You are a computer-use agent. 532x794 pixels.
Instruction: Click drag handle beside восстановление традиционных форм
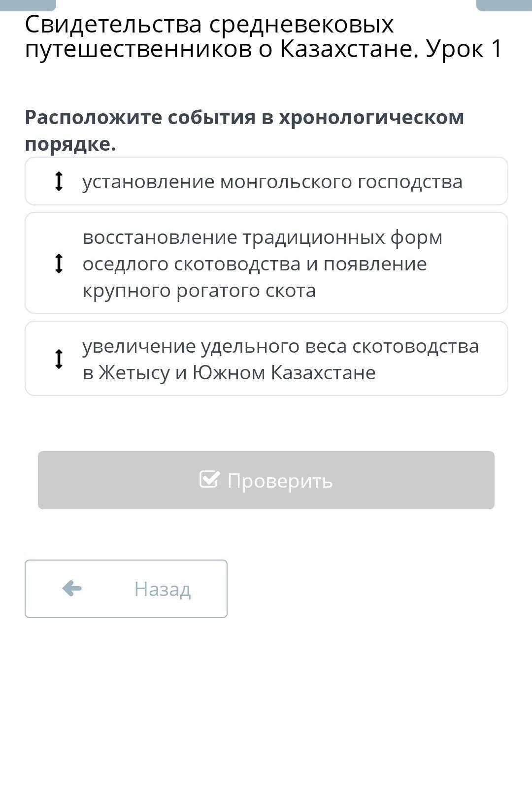pyautogui.click(x=59, y=263)
